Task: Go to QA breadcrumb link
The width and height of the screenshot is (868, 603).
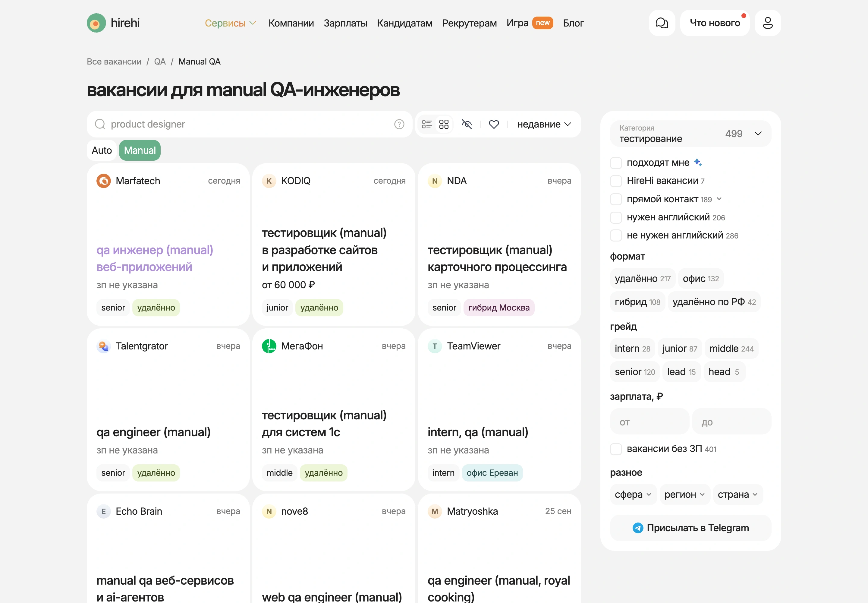Action: point(160,62)
